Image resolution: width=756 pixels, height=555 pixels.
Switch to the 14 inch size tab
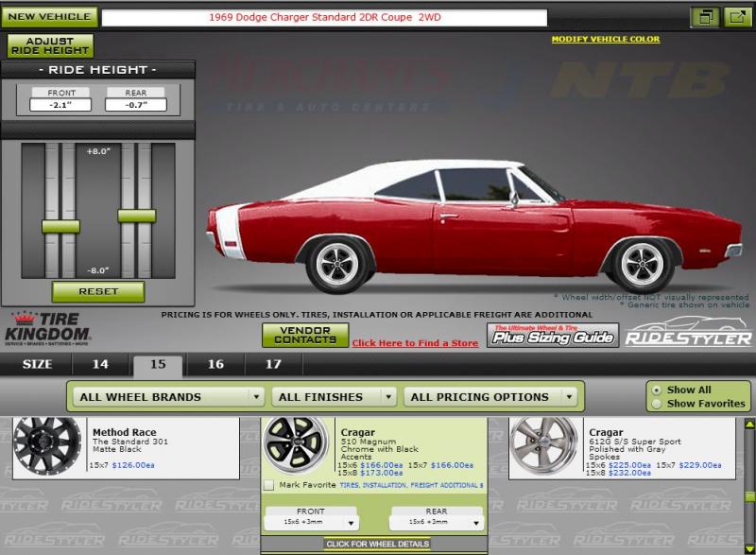click(100, 365)
